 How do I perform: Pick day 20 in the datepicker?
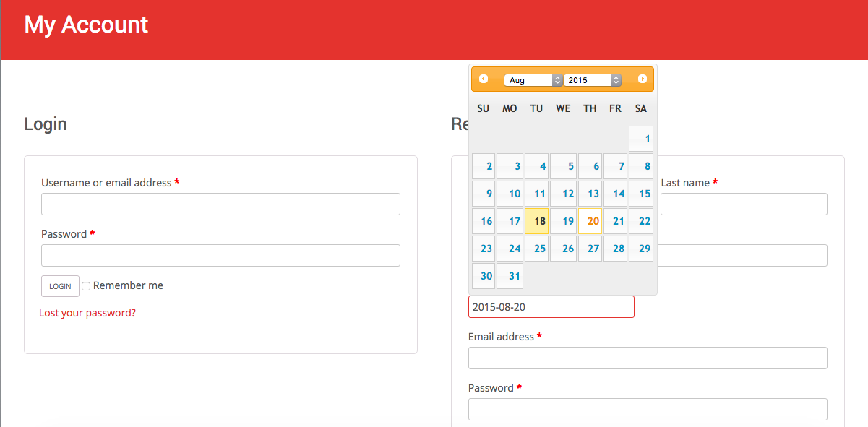pos(590,221)
